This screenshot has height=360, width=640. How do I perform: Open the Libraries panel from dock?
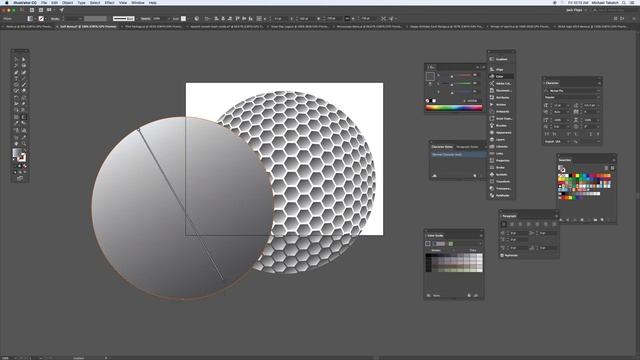point(501,147)
